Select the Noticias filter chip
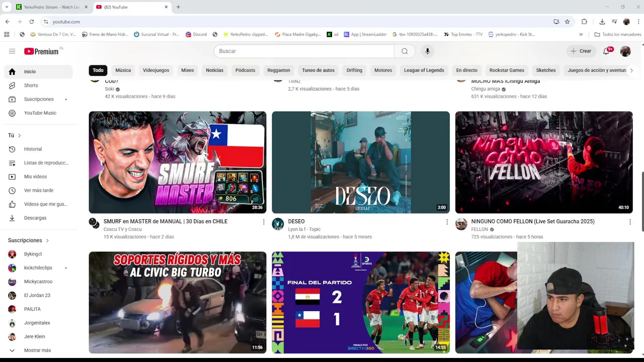Image resolution: width=644 pixels, height=362 pixels. (215, 70)
